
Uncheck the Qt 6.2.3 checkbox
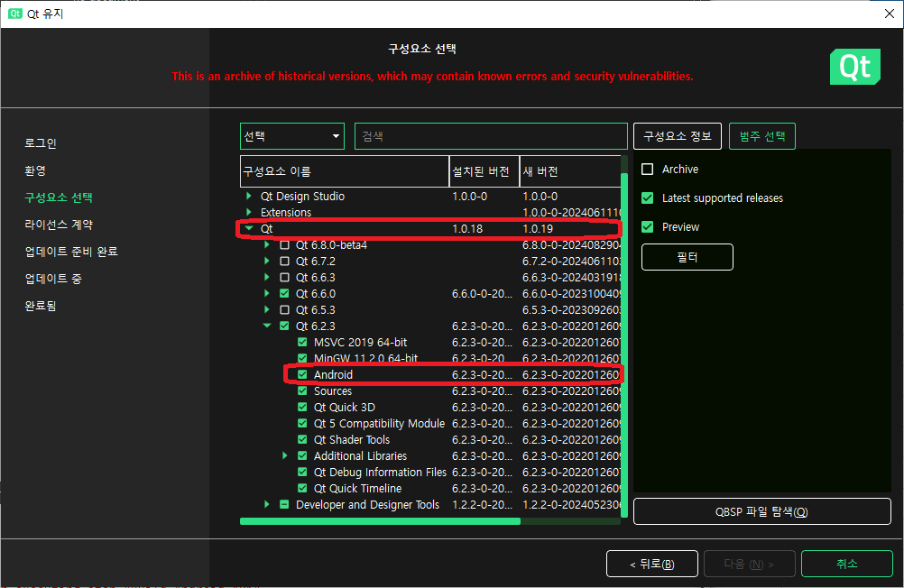click(284, 326)
